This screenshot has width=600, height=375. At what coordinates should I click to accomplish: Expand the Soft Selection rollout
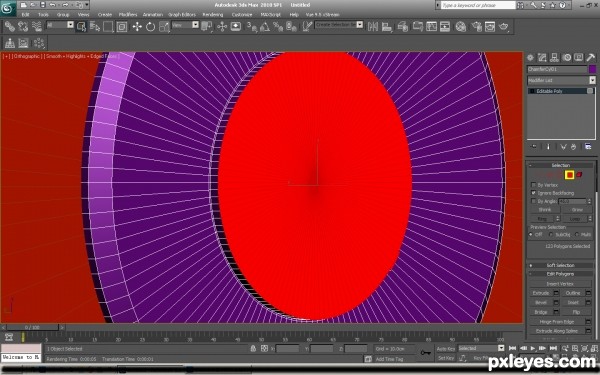pos(561,265)
